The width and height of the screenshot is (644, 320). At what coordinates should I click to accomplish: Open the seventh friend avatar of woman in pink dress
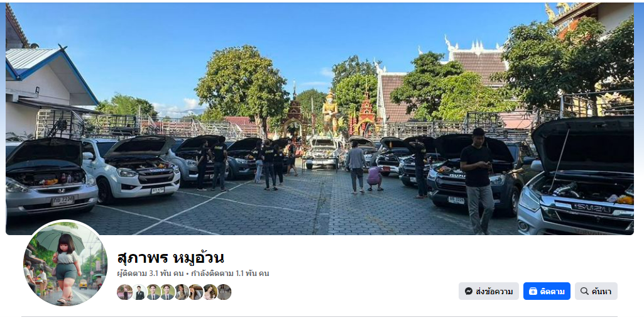point(210,292)
